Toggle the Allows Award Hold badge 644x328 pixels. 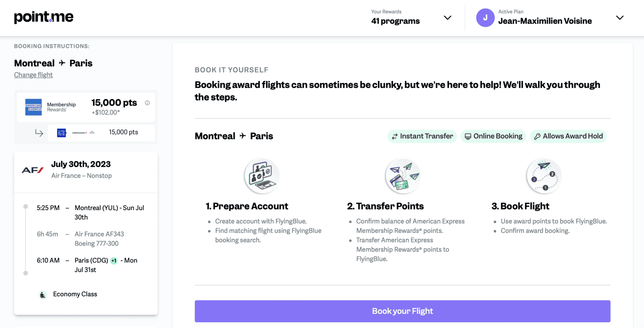(x=568, y=136)
